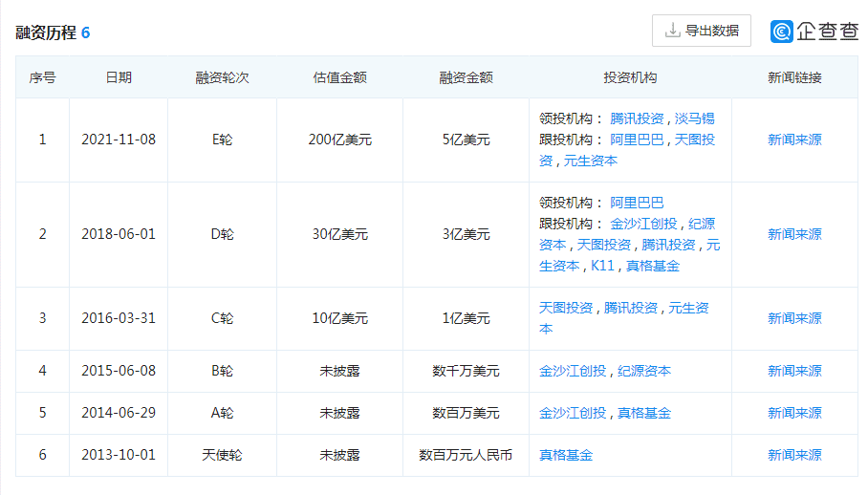Screen dimensions: 868x495
Task: Select the 2018-06-01 date cell
Action: click(x=119, y=234)
